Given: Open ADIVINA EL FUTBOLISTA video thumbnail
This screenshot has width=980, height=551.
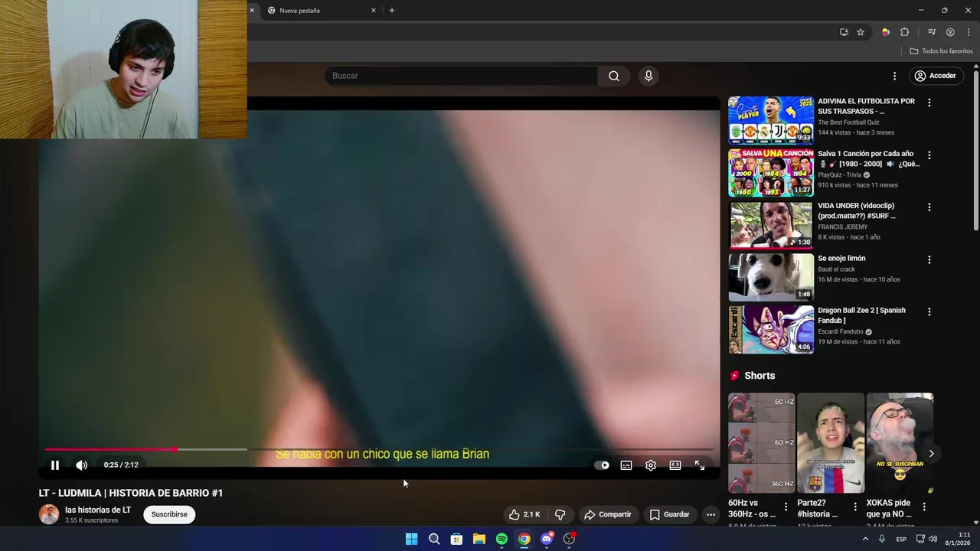Looking at the screenshot, I should 770,120.
